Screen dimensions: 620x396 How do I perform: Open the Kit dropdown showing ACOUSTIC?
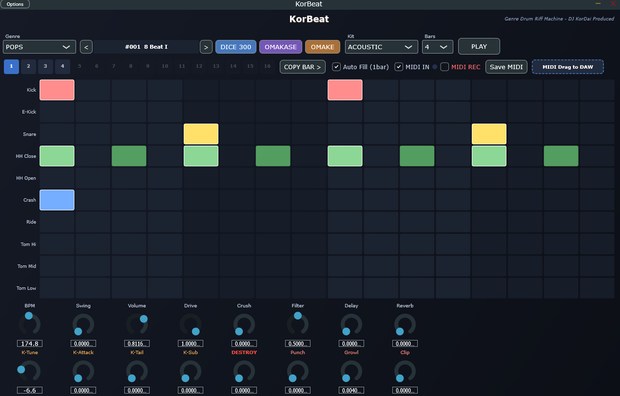pos(381,47)
